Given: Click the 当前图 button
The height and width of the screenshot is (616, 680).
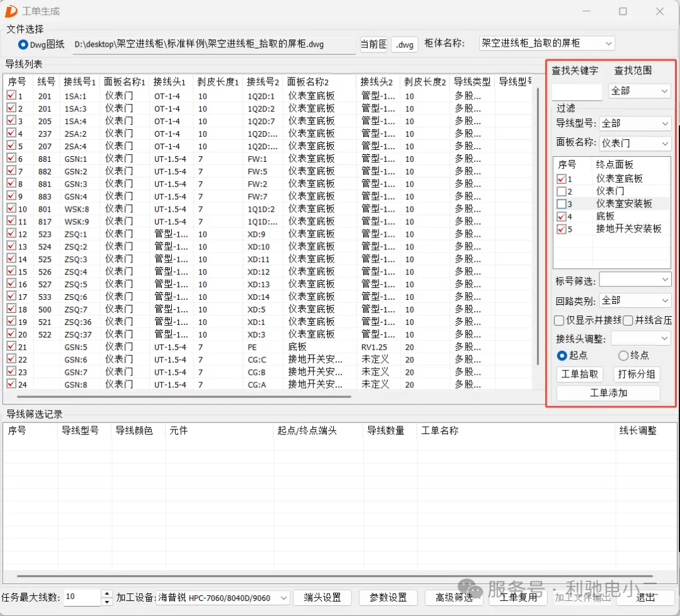Looking at the screenshot, I should pos(374,44).
